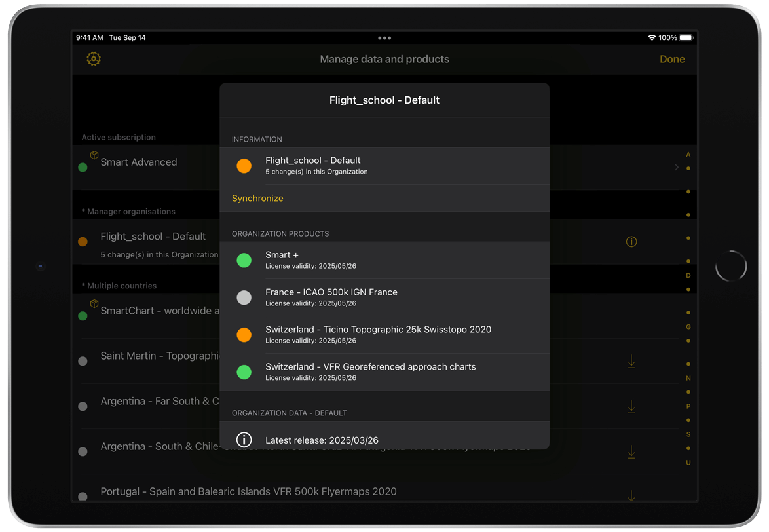Tap the grey status dot beside France ICAO 500k
This screenshot has width=769, height=532.
pos(244,297)
